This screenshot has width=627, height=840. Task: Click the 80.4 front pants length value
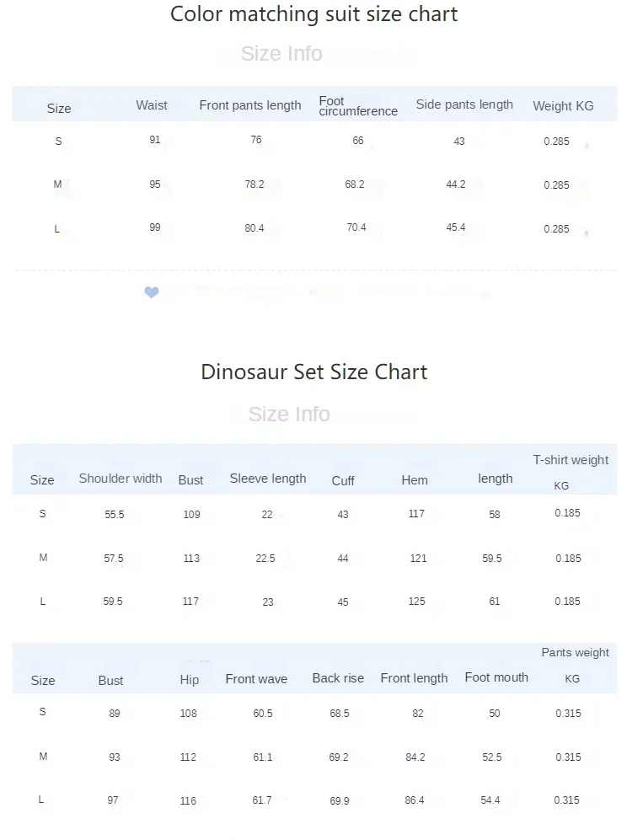pos(254,228)
